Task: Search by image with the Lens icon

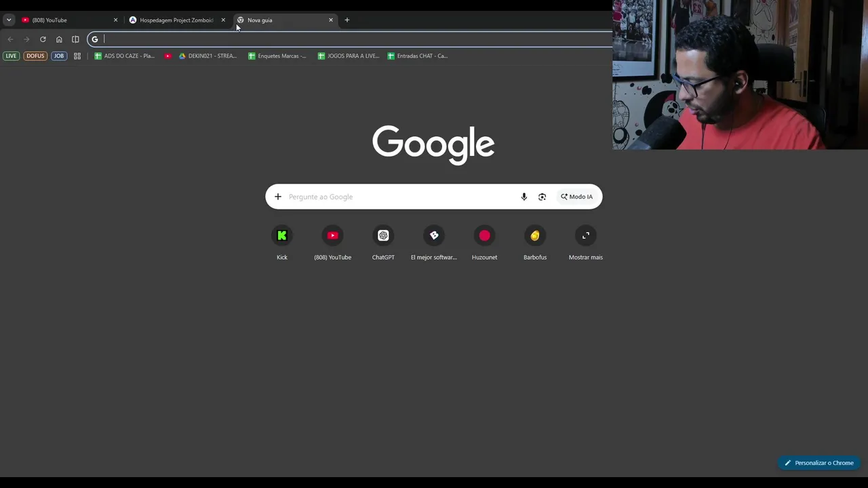Action: (x=542, y=197)
